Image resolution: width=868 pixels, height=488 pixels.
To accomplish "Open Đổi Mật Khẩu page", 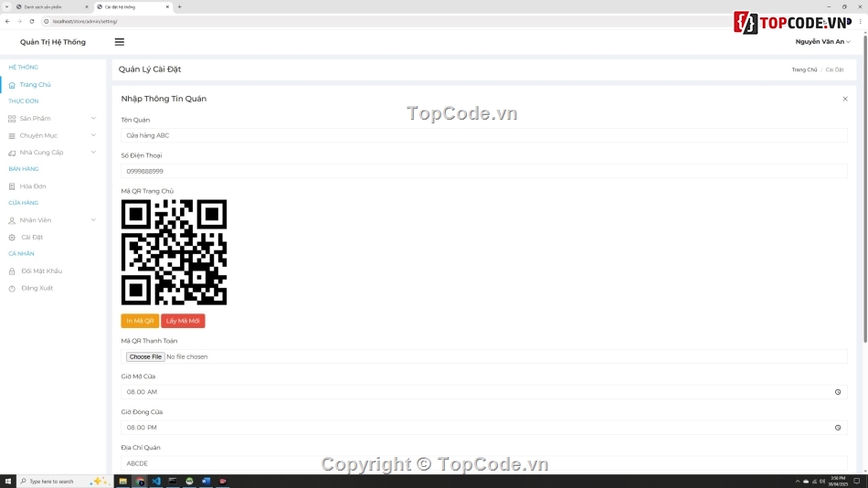I will point(41,271).
